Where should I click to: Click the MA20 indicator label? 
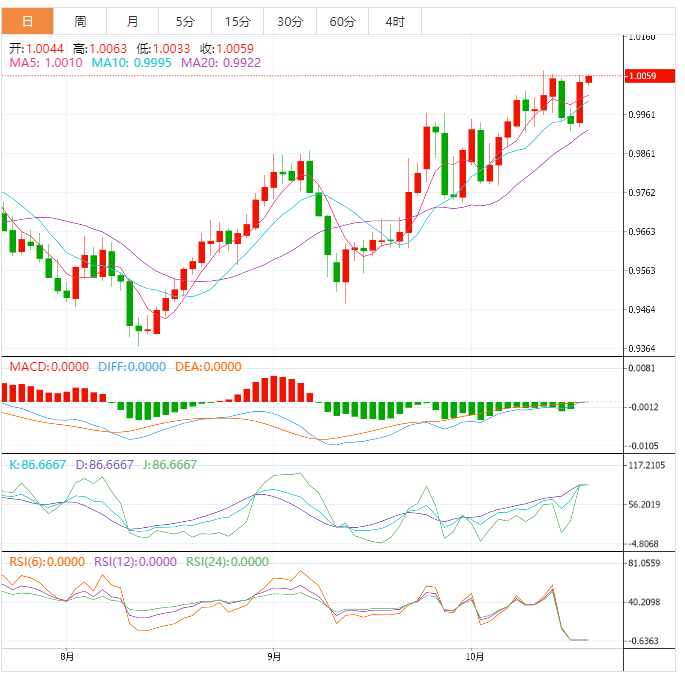221,62
